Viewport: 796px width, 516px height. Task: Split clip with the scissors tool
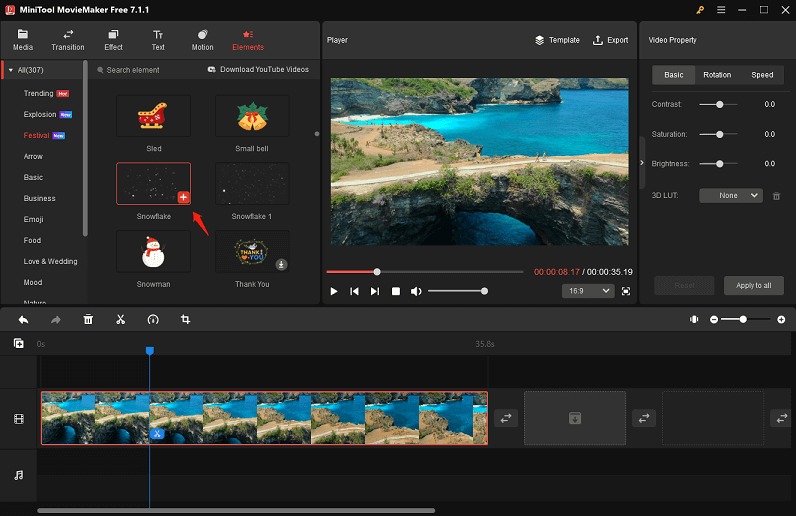click(x=120, y=319)
